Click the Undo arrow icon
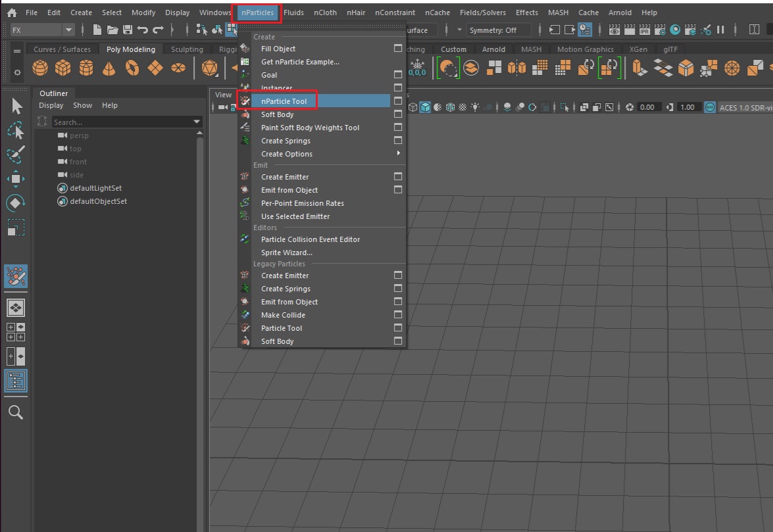Viewport: 773px width, 532px height. 143,30
